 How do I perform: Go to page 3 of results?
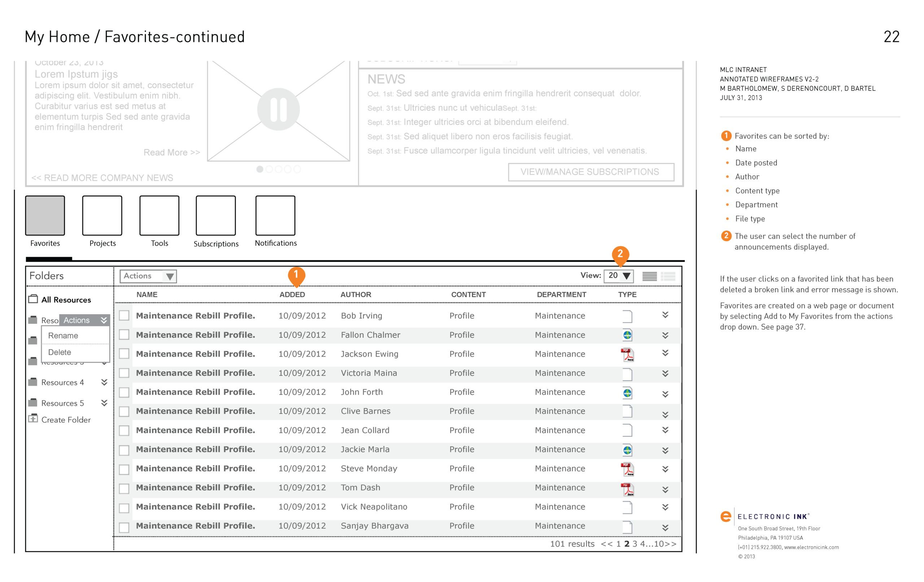click(635, 544)
